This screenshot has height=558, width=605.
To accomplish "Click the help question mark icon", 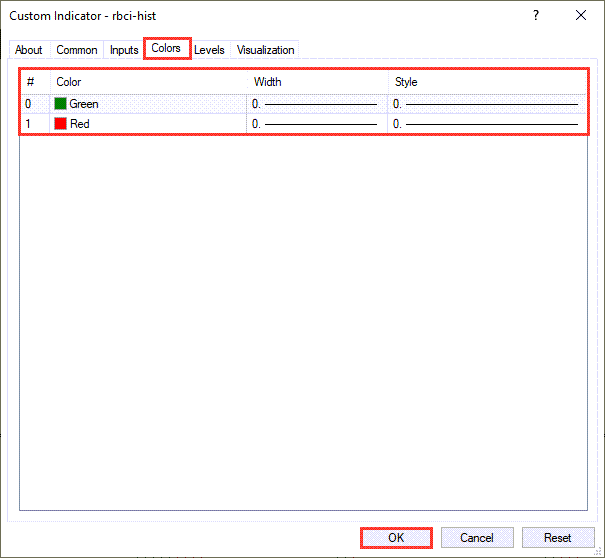I will point(536,15).
